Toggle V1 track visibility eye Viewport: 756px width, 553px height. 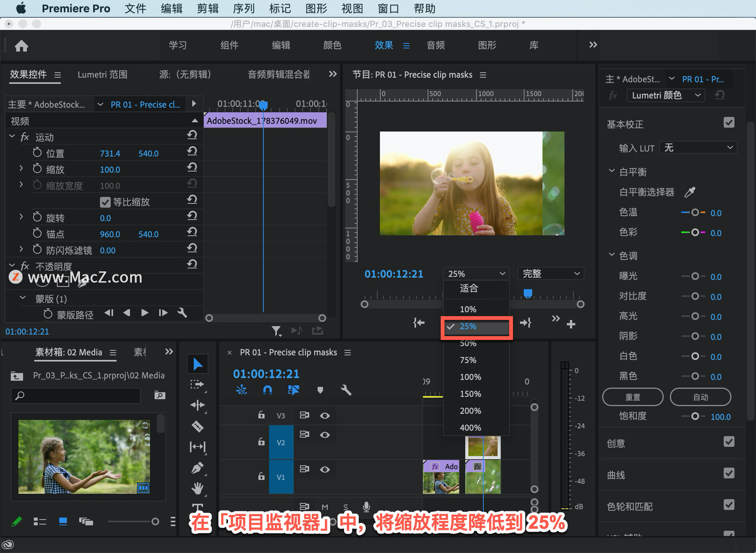point(325,469)
